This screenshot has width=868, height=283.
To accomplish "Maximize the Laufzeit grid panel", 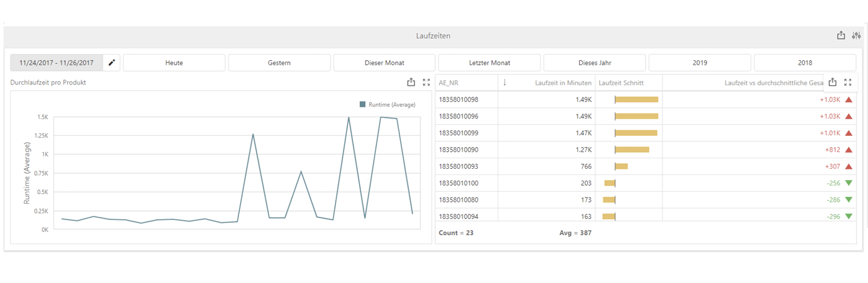I will point(848,82).
